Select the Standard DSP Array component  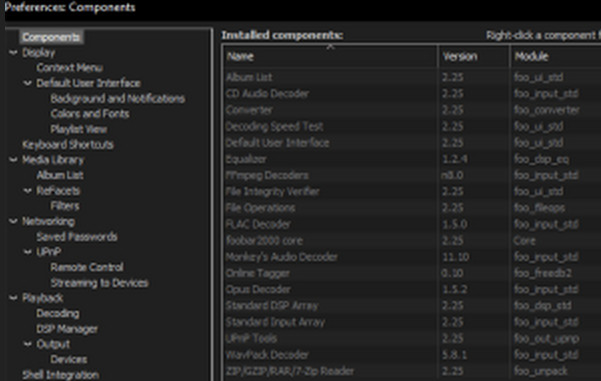412,305
